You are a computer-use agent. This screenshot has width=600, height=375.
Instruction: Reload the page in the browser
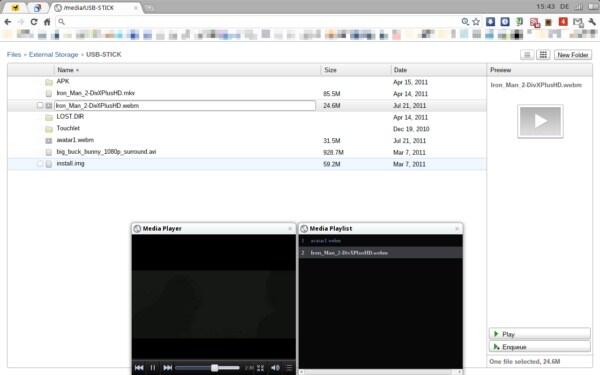[34, 22]
